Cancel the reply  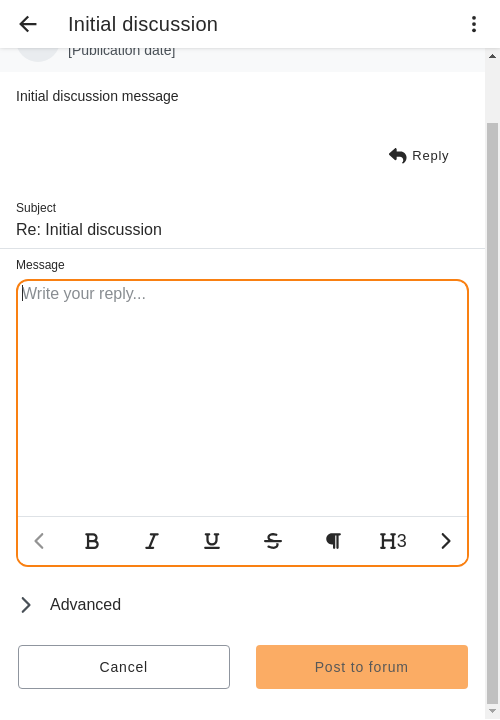(124, 667)
